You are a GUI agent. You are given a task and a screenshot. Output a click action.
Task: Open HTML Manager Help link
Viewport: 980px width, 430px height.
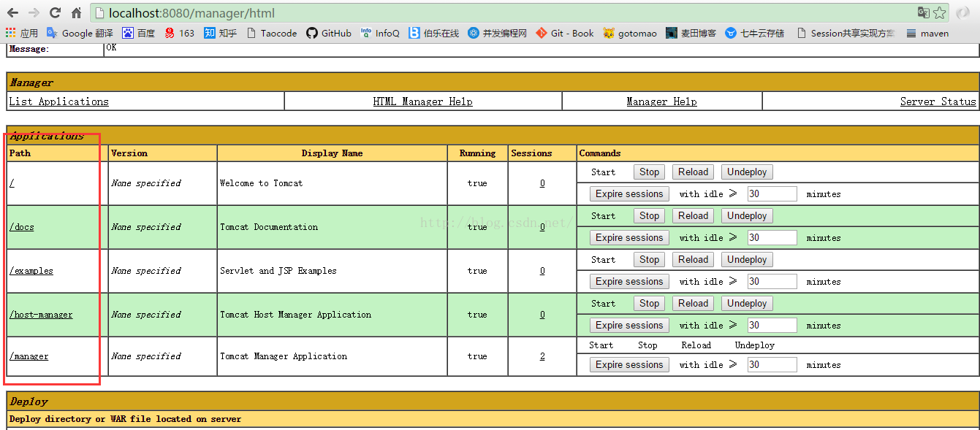tap(422, 101)
